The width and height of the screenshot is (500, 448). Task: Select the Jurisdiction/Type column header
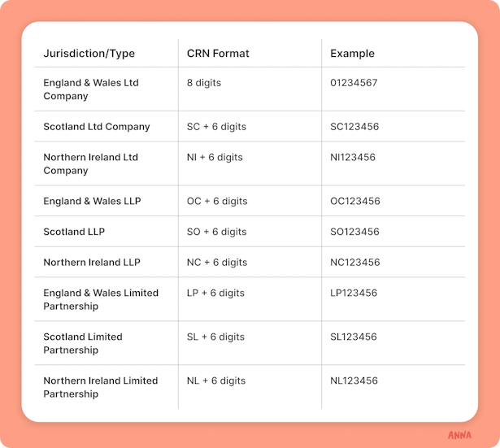(x=89, y=53)
